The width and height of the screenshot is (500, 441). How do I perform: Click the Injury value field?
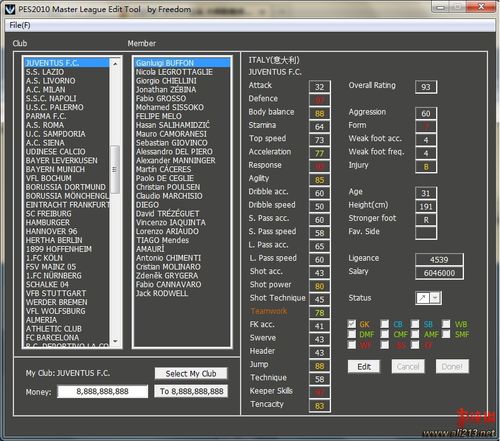[426, 167]
